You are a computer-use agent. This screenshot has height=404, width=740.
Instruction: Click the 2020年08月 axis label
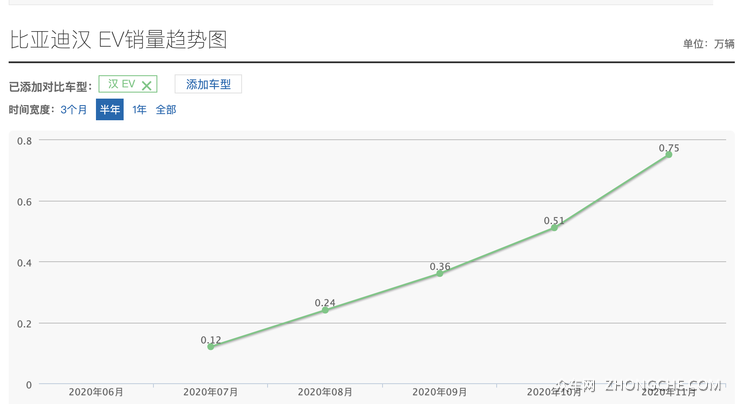click(x=325, y=392)
